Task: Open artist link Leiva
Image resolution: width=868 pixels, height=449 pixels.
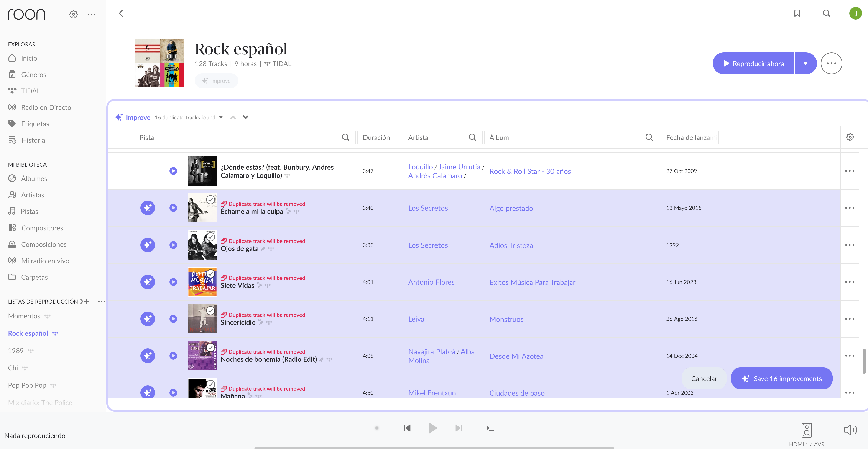Action: click(416, 319)
